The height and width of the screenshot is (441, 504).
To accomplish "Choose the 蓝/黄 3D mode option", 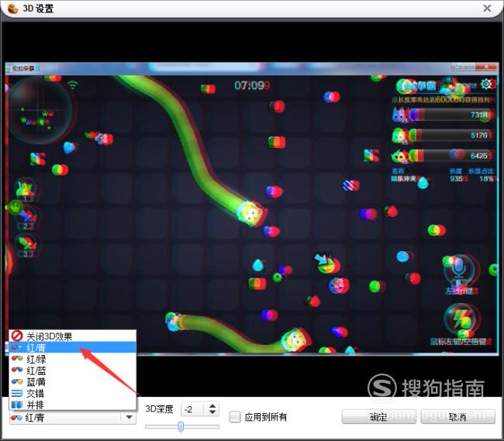I will [73, 382].
